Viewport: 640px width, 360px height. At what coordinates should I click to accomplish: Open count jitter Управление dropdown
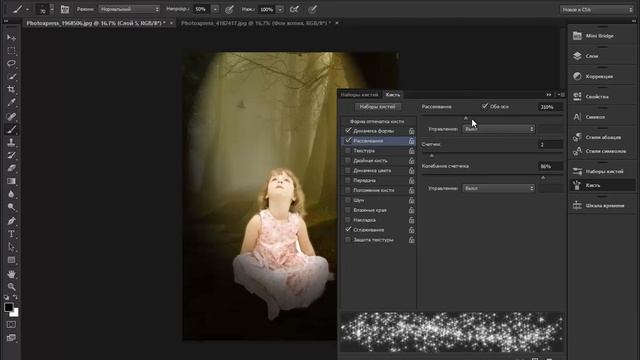click(498, 188)
